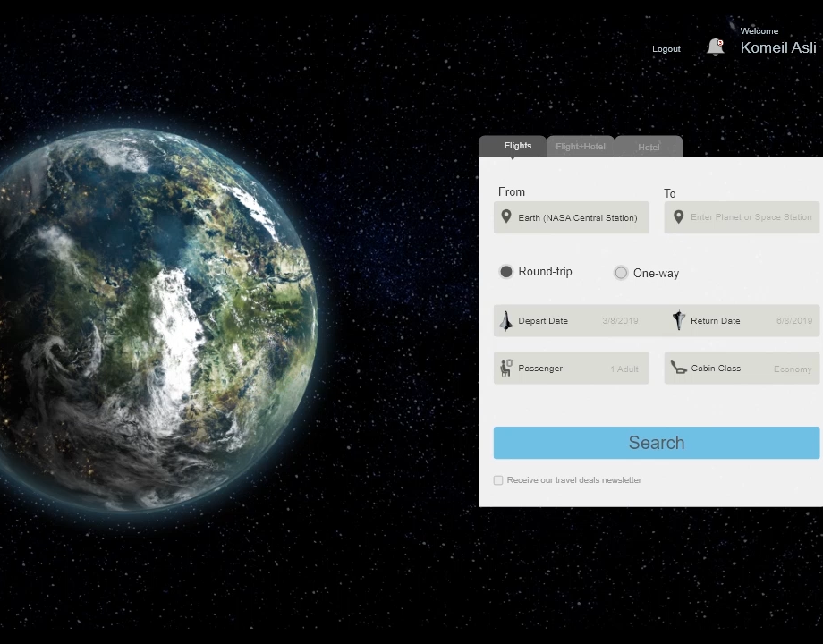Click the location pin in From field
Screen dimensions: 823x644
coord(506,216)
